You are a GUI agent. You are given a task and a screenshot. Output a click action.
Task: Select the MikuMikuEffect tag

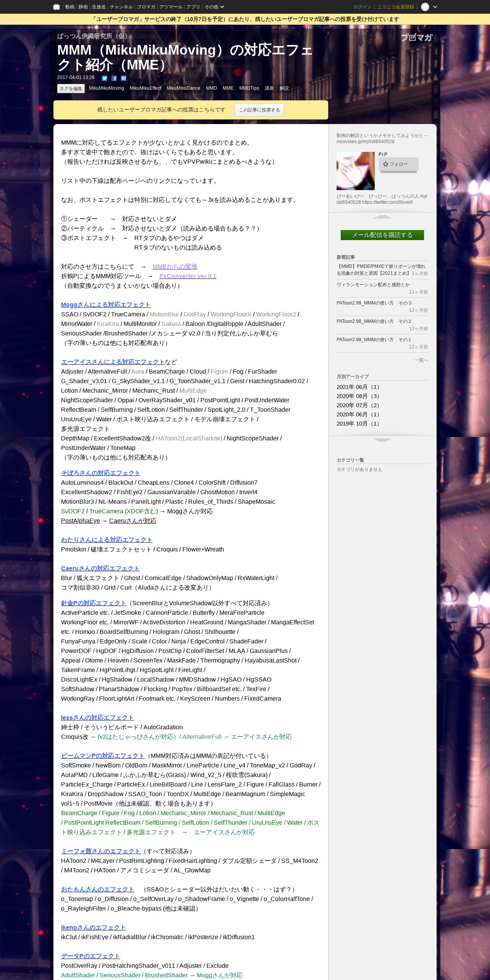click(x=145, y=88)
